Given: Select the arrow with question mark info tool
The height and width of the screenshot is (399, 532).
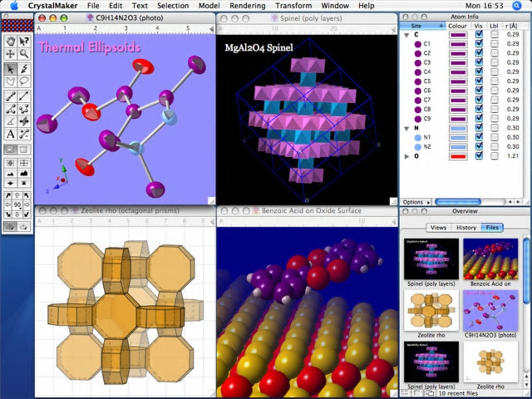Looking at the screenshot, I should tap(24, 41).
